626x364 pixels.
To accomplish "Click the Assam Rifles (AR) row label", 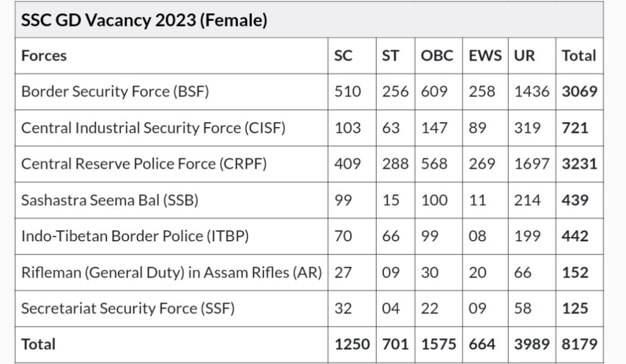I will point(172,273).
